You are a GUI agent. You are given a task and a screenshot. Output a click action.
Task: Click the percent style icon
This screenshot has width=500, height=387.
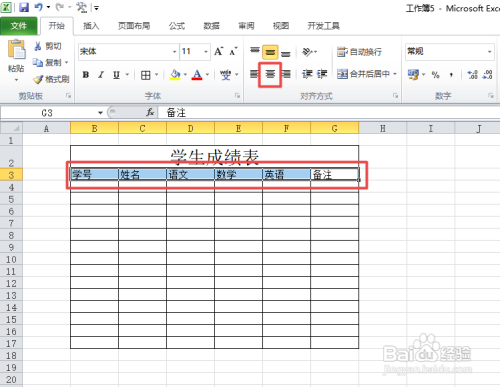(435, 75)
